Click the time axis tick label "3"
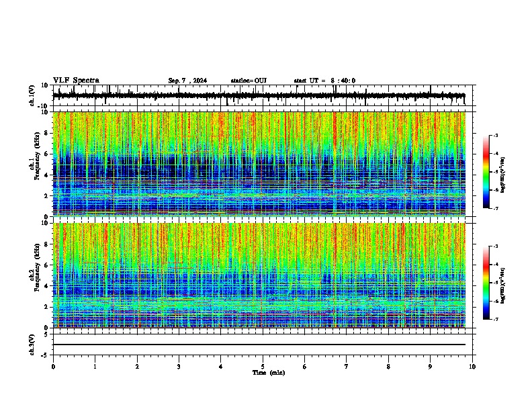The width and height of the screenshot is (532, 411). tap(179, 367)
